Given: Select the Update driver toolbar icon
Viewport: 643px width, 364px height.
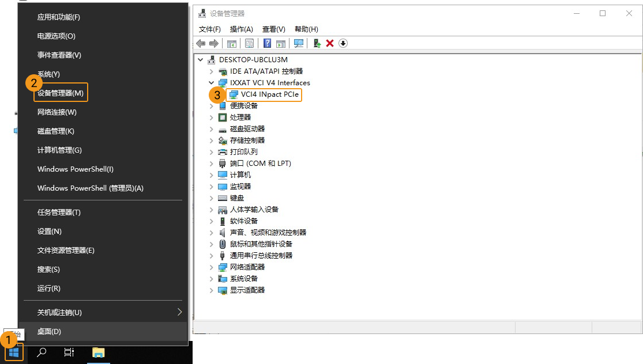Looking at the screenshot, I should (x=316, y=43).
